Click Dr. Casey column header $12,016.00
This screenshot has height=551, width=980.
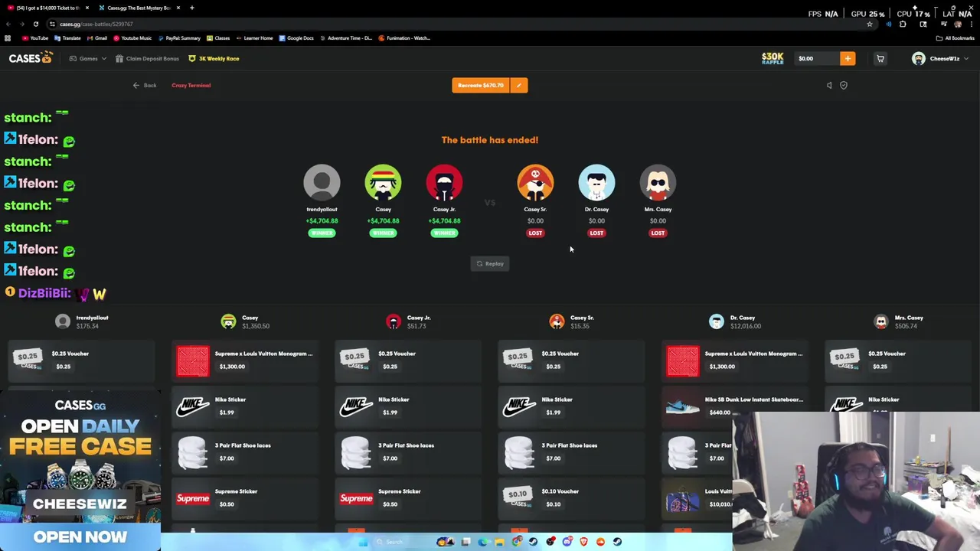(x=734, y=321)
